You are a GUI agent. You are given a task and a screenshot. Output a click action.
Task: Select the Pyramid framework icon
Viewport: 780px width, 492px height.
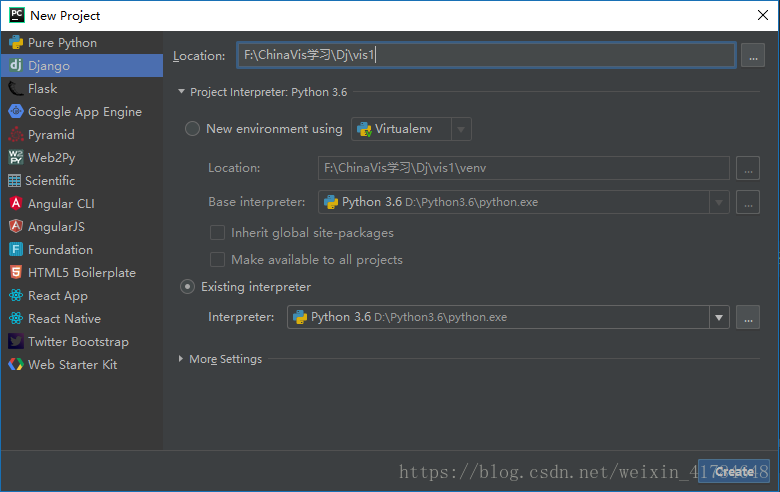[x=16, y=134]
